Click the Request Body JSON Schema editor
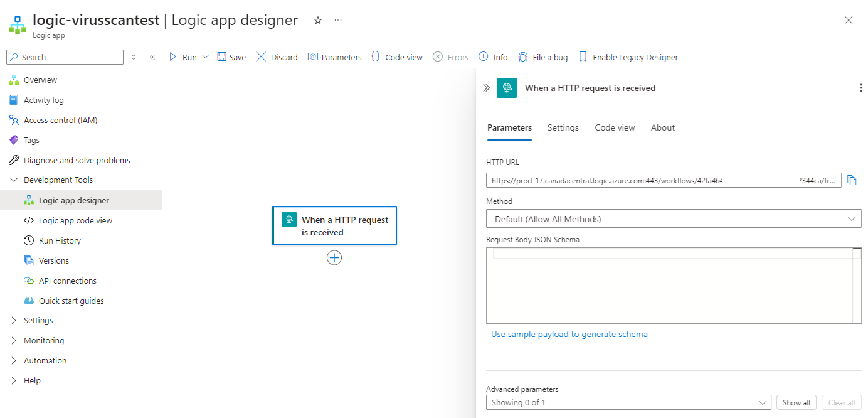The width and height of the screenshot is (868, 418). (x=674, y=286)
